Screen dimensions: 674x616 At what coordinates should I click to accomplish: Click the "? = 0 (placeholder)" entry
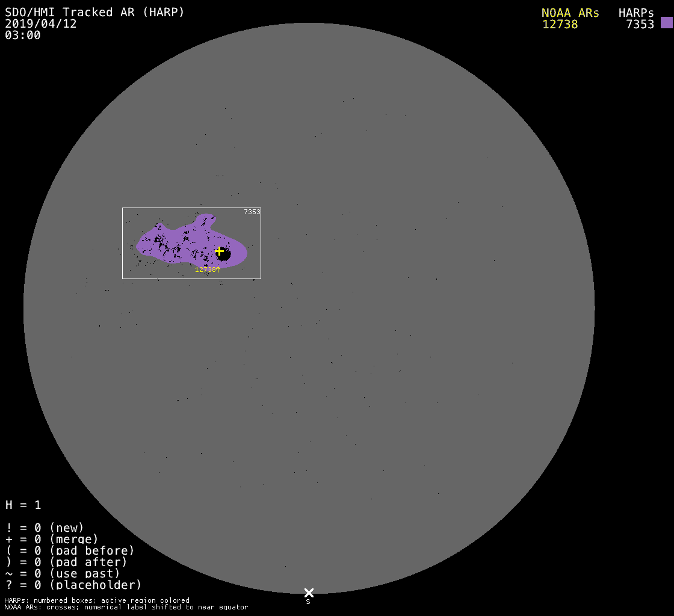coord(73,584)
